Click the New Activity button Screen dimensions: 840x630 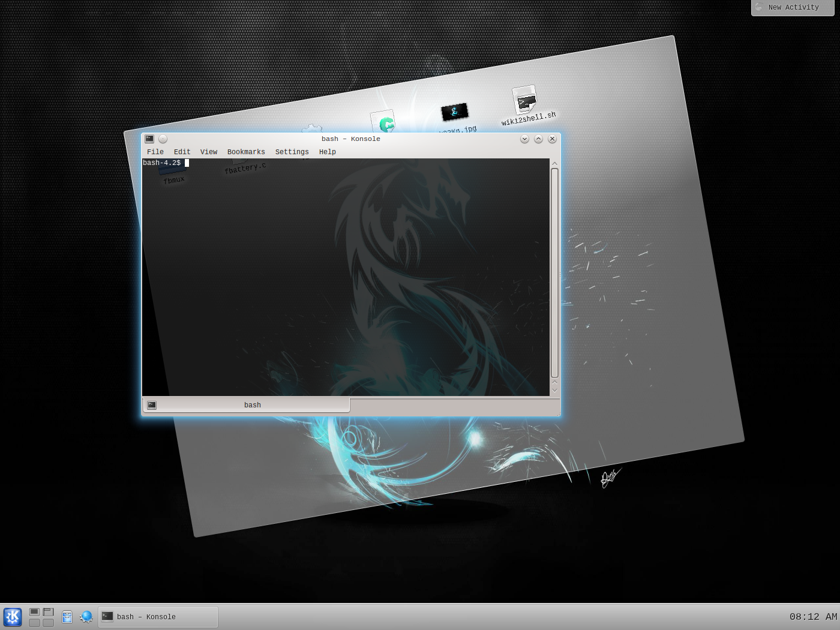point(793,7)
